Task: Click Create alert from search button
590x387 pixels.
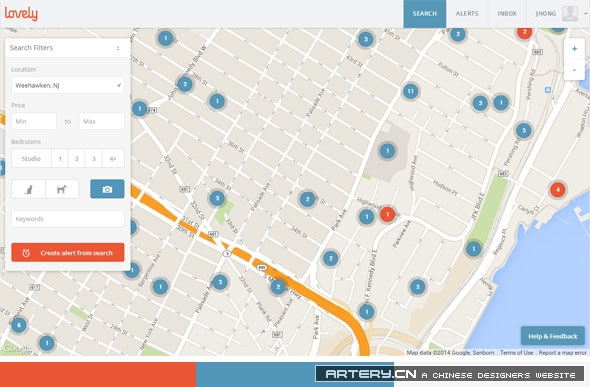Action: coord(68,253)
